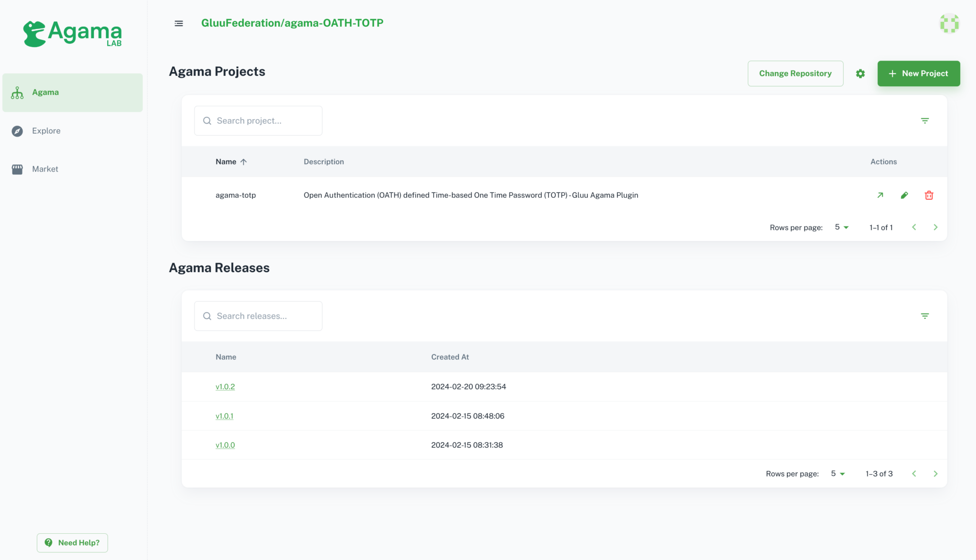Go to next page of releases
The height and width of the screenshot is (560, 976).
tap(935, 474)
